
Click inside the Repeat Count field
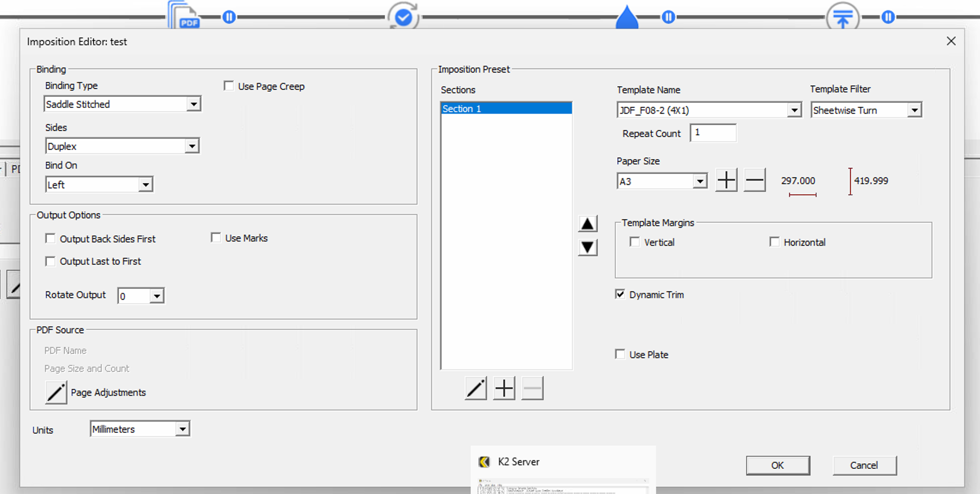[x=713, y=133]
